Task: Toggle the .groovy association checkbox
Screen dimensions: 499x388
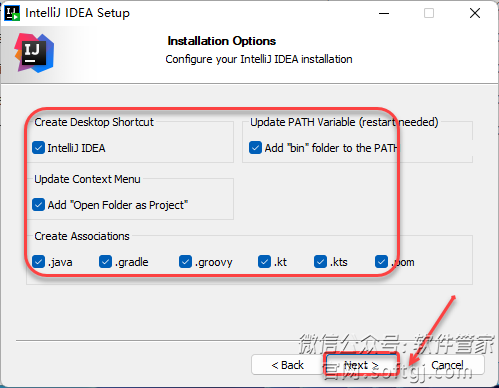Action: pos(185,262)
